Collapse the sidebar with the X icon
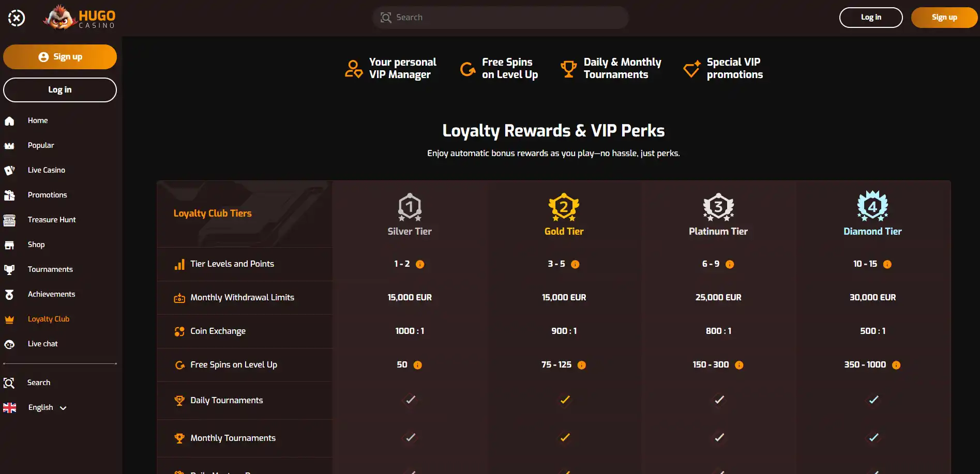Image resolution: width=980 pixels, height=474 pixels. [16, 17]
